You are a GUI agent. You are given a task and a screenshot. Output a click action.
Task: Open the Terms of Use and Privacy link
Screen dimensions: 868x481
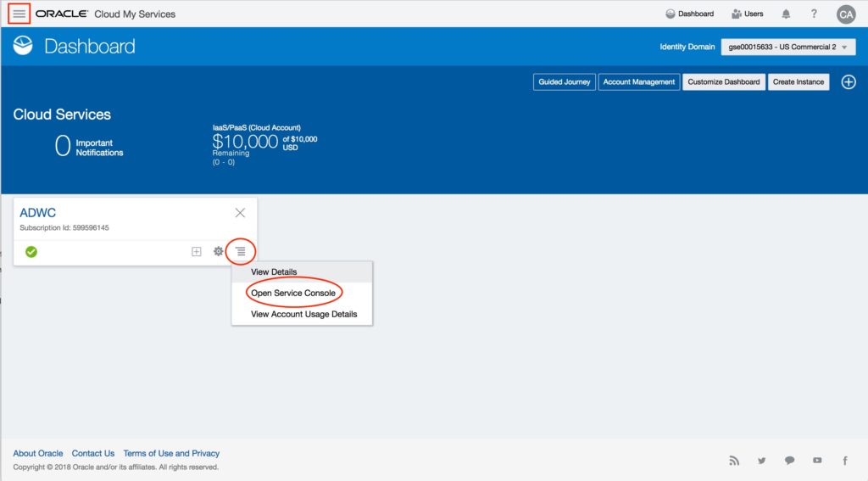click(171, 454)
